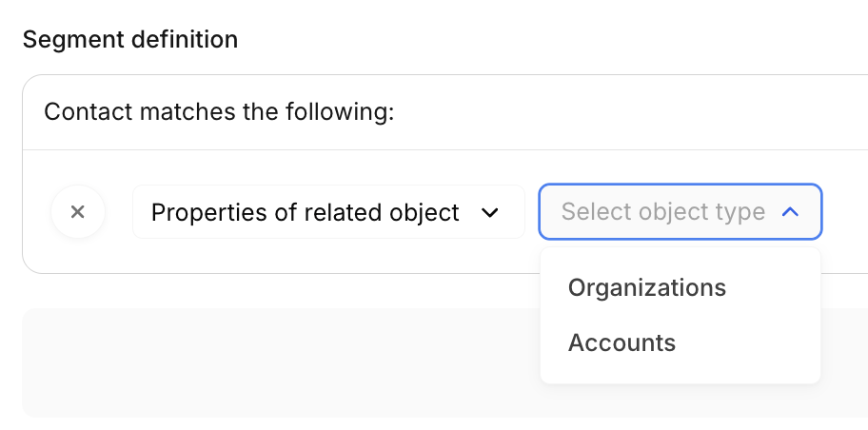Collapse the object type list via up chevron
The image size is (868, 430).
click(x=789, y=212)
